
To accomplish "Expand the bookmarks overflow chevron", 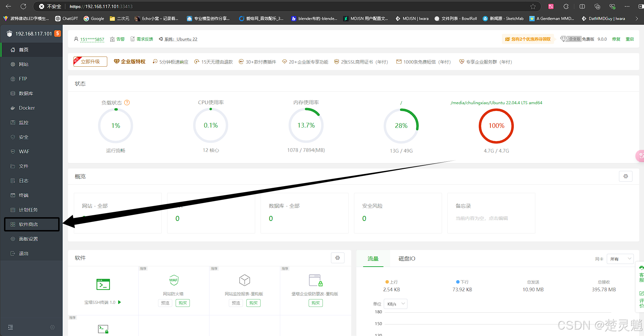I will [x=637, y=19].
